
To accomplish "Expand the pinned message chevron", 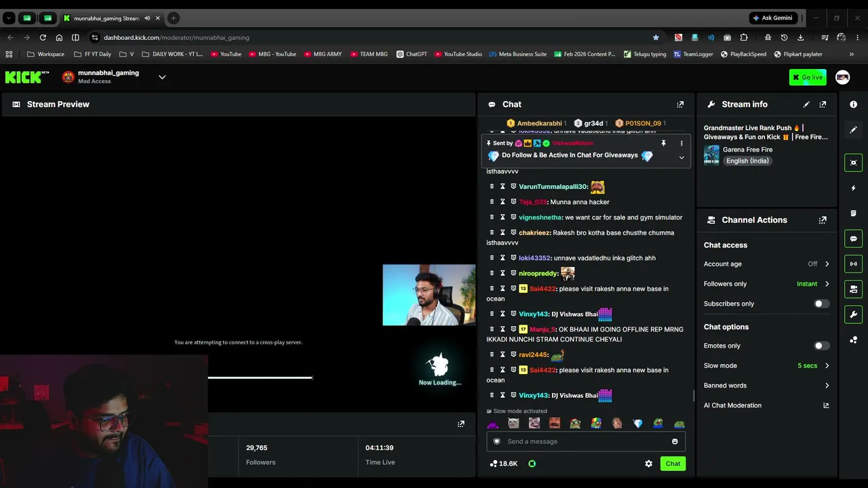I will [682, 157].
